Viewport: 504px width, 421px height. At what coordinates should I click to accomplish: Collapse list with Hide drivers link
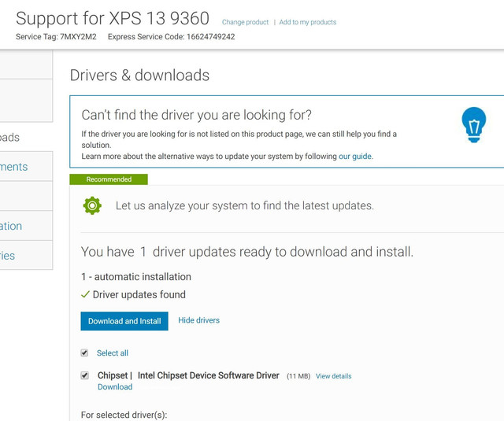(199, 320)
